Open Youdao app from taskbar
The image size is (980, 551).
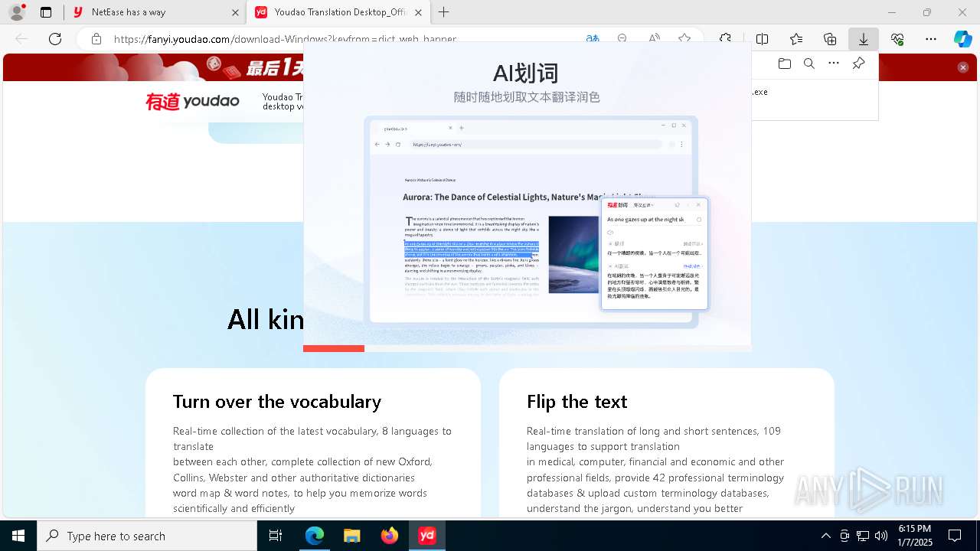pos(427,536)
